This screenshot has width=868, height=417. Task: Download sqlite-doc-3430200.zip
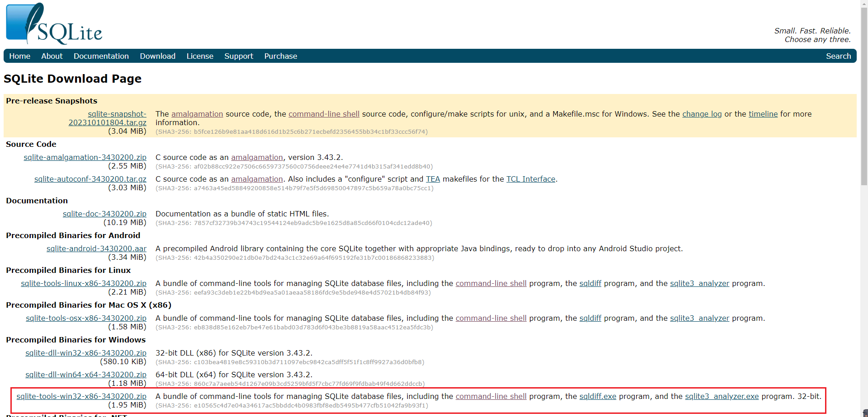[104, 214]
